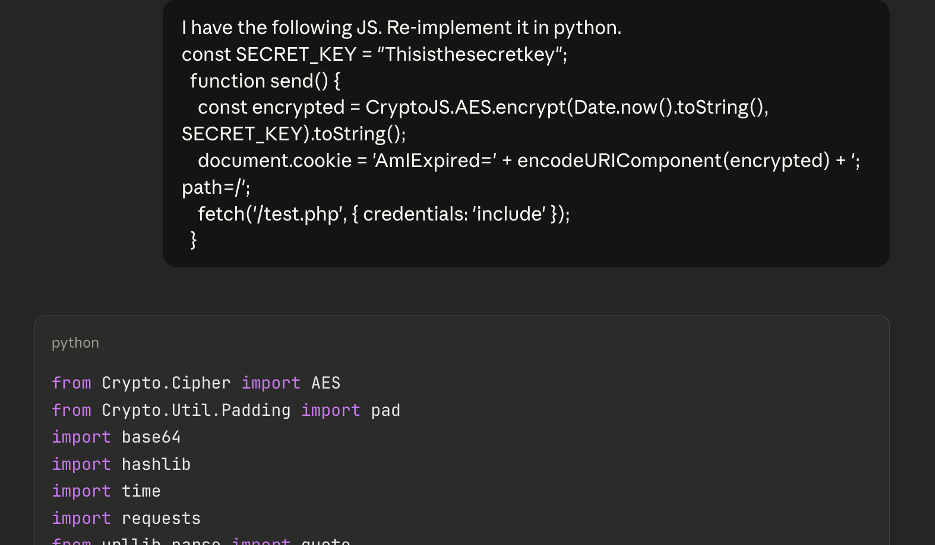This screenshot has height=545, width=935.
Task: Click the 'import requests' code line
Action: pos(126,518)
